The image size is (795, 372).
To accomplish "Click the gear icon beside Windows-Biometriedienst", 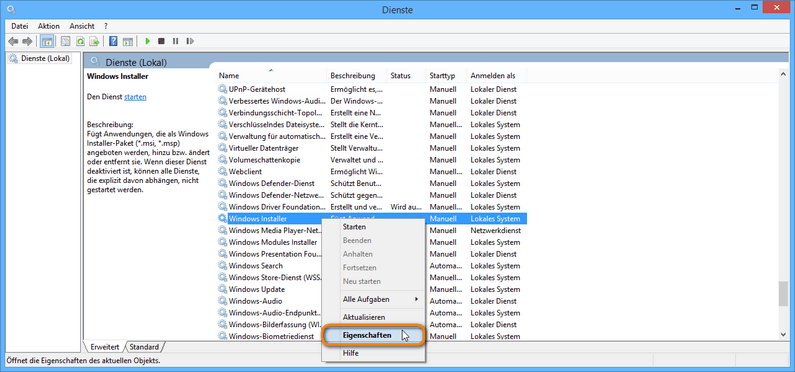I will coord(223,336).
